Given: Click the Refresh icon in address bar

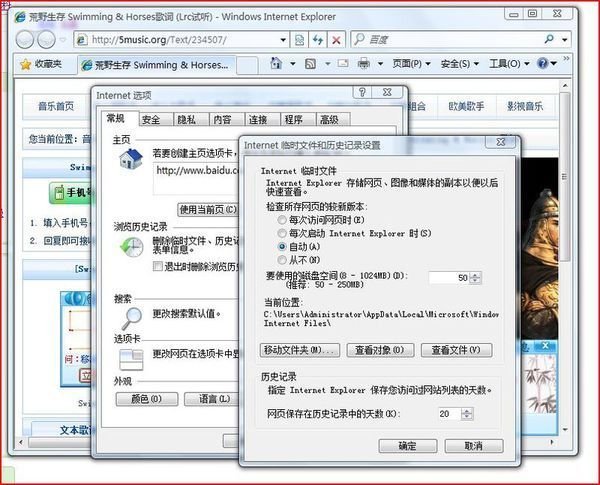Looking at the screenshot, I should pyautogui.click(x=317, y=40).
